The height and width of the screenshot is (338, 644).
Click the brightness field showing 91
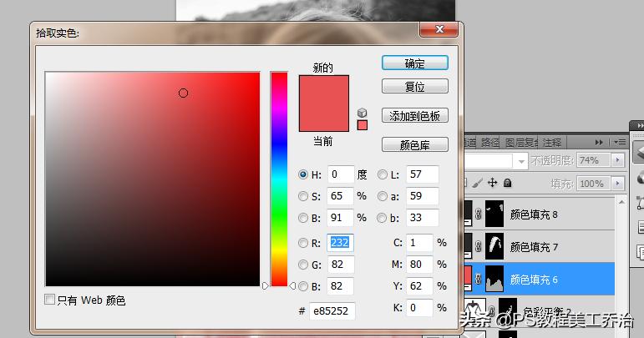click(x=341, y=218)
